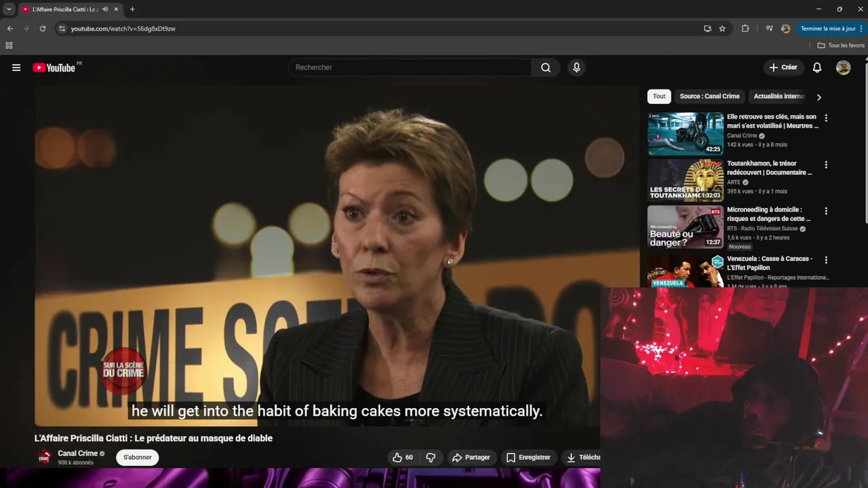Open a new browser tab
Viewport: 868px width, 488px height.
[x=132, y=9]
